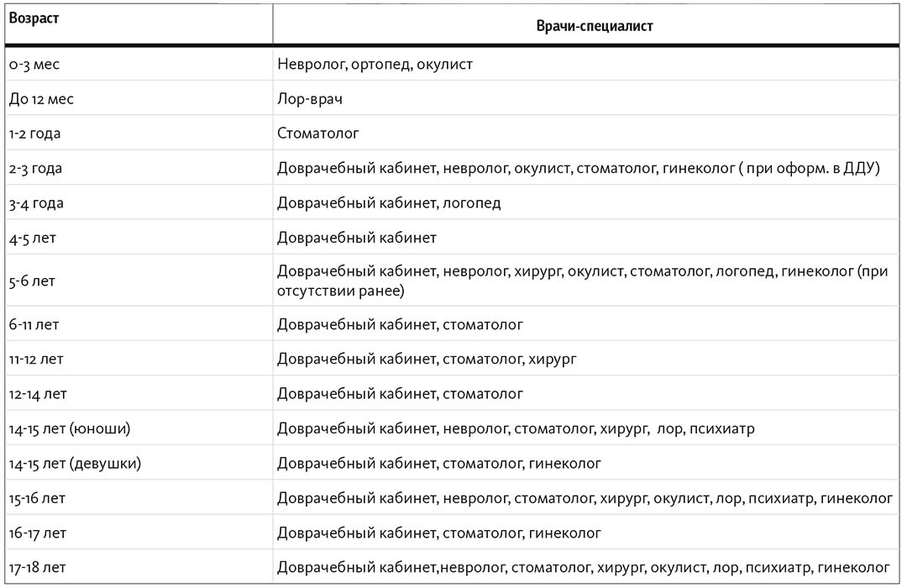The image size is (907, 588).
Task: Click the Лор-врач cell
Action: [x=586, y=98]
